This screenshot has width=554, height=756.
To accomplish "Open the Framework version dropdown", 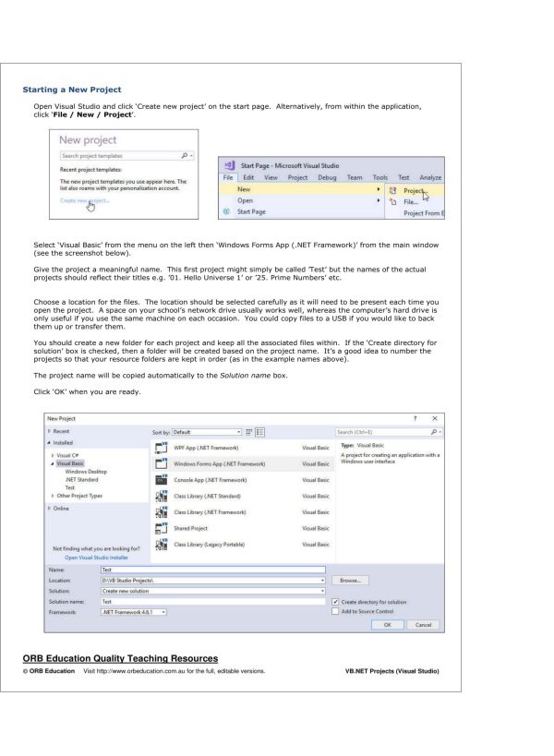I will [163, 611].
